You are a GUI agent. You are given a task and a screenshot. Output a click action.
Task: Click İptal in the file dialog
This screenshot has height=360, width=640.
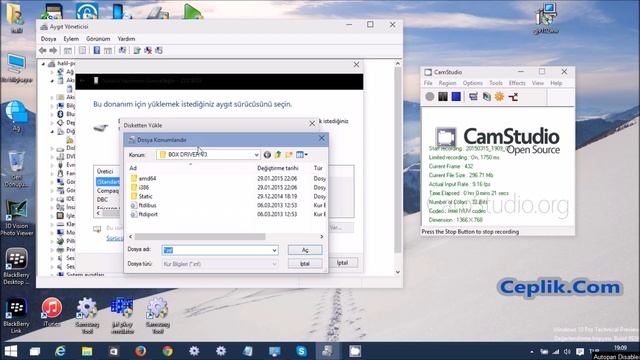(x=305, y=264)
